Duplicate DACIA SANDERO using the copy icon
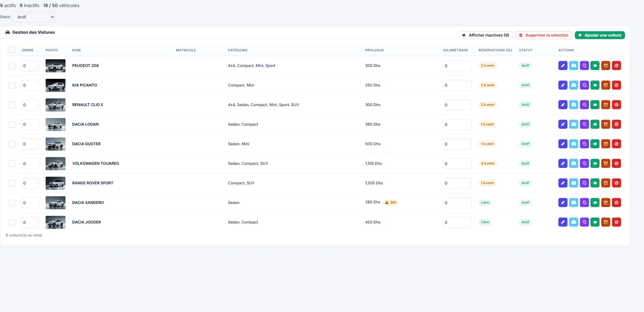This screenshot has height=312, width=644. (x=584, y=202)
